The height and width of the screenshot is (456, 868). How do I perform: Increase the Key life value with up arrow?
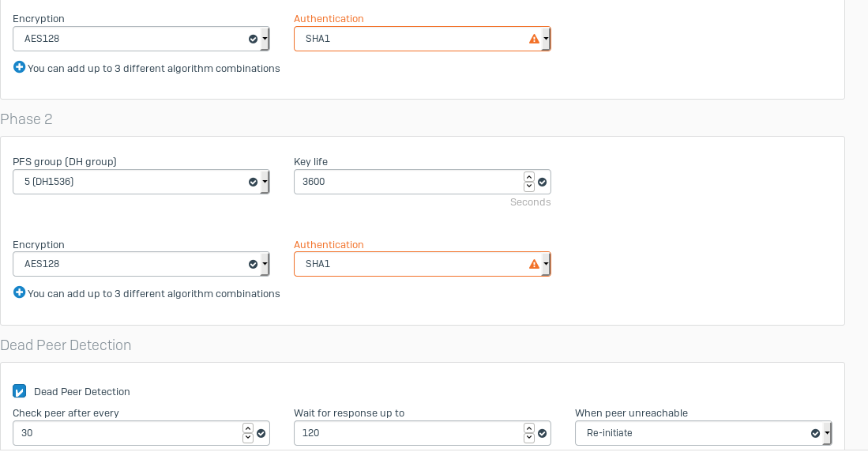coord(529,177)
